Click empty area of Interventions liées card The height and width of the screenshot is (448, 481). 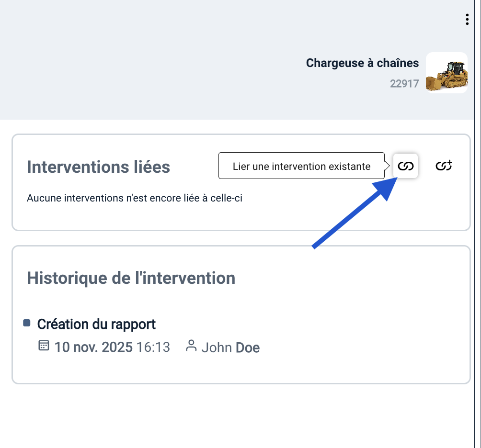coord(335,211)
